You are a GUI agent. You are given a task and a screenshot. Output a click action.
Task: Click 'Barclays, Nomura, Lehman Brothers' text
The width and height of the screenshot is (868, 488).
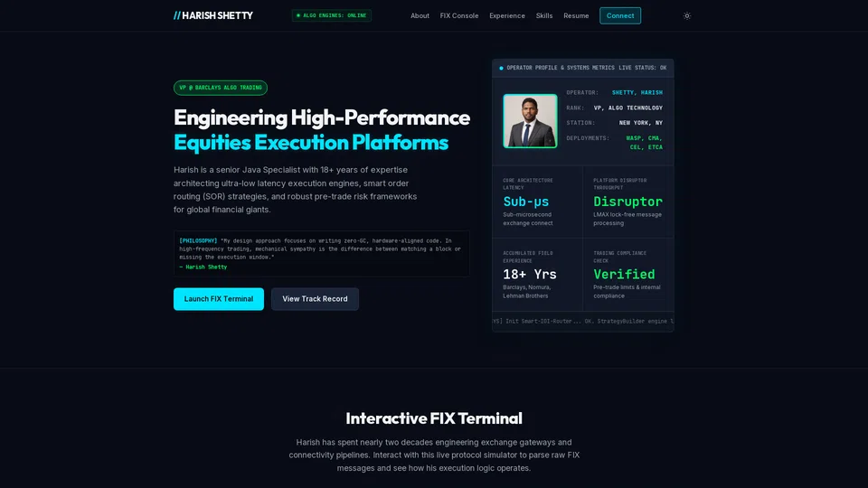point(526,292)
